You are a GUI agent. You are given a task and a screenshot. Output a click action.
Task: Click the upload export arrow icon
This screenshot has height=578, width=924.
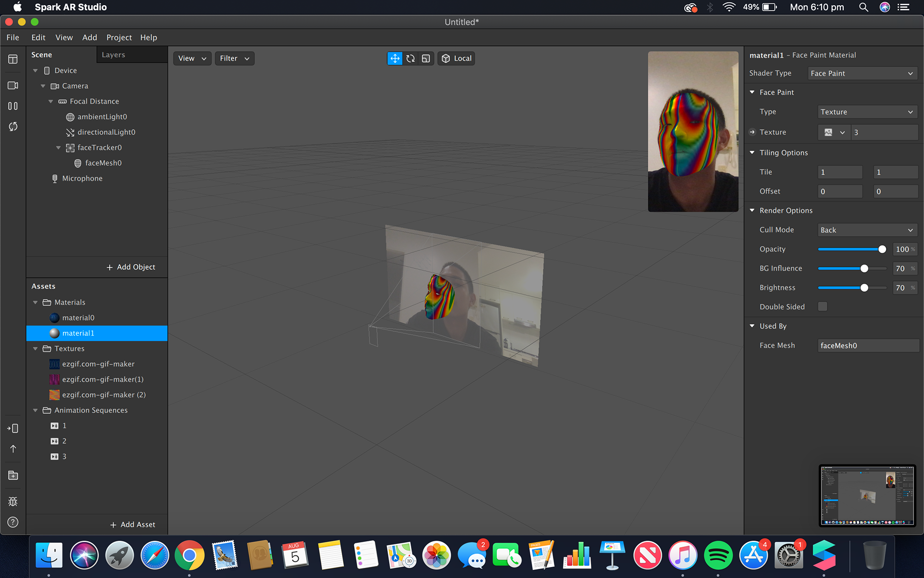[x=13, y=449]
